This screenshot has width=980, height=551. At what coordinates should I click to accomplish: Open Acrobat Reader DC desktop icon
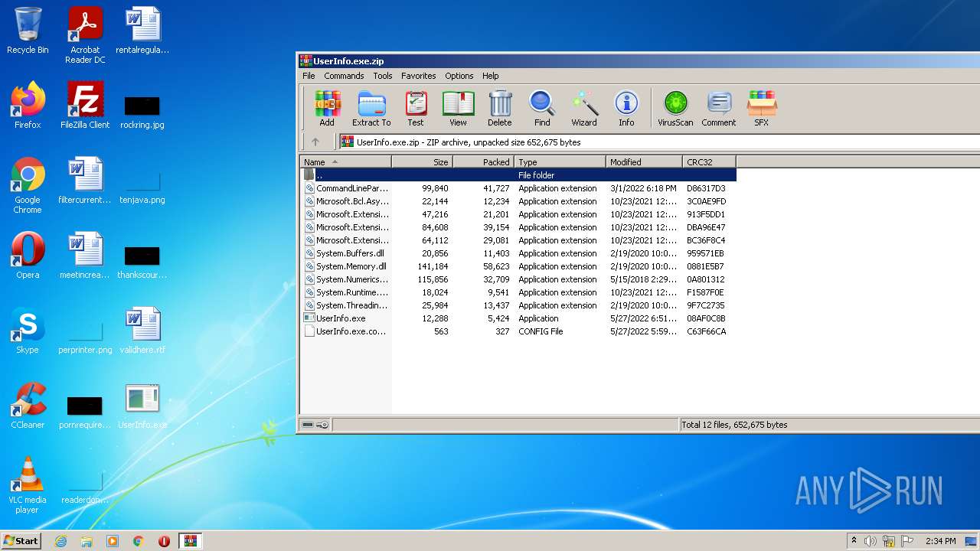85,35
